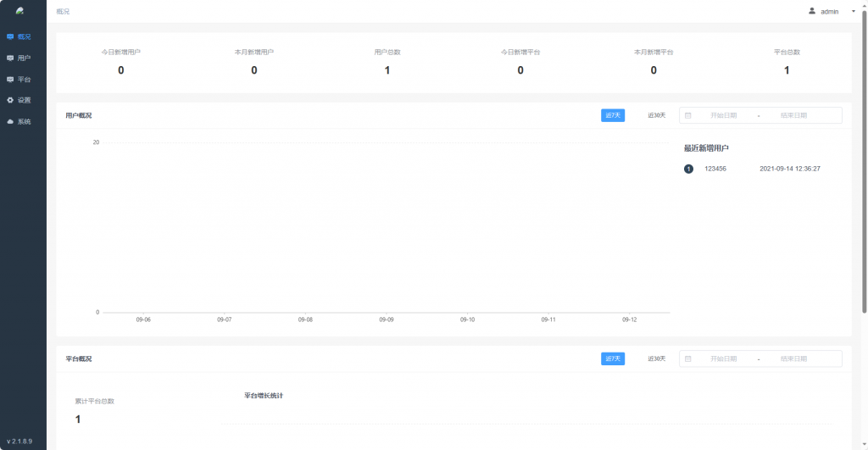Click the 平台 platform sidebar icon
868x450 pixels.
[10, 79]
